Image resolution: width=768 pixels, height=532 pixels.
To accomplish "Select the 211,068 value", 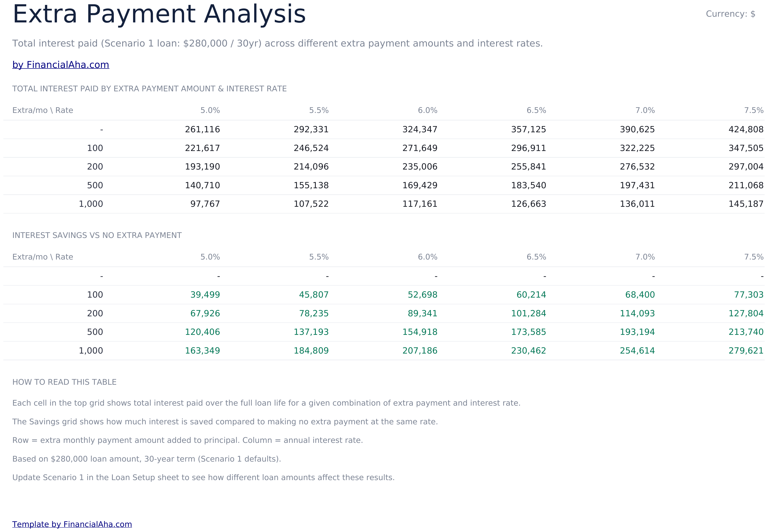I will pyautogui.click(x=746, y=185).
